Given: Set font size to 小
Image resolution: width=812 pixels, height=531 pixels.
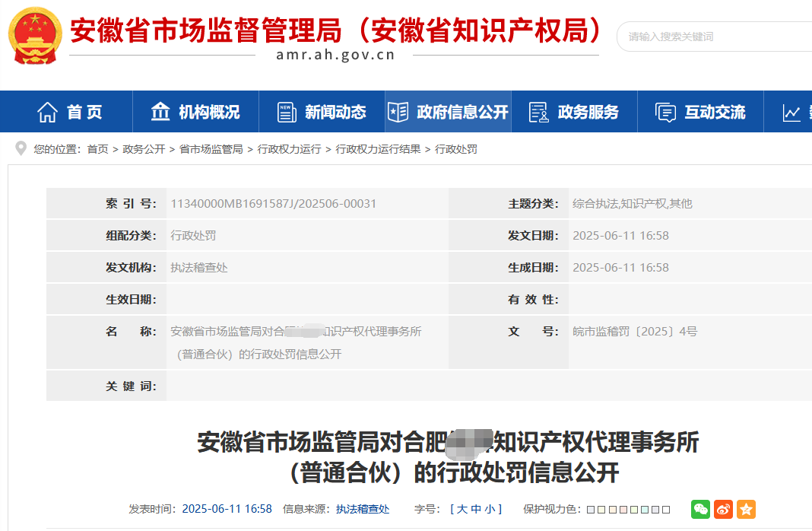Looking at the screenshot, I should pyautogui.click(x=490, y=509).
